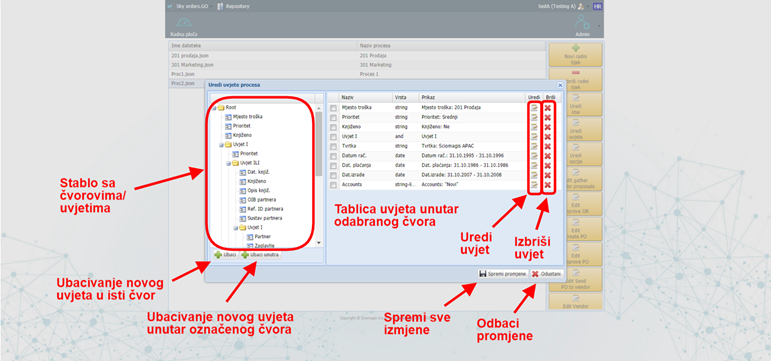
Task: Check the Mjesto troška row checkbox
Action: (333, 108)
